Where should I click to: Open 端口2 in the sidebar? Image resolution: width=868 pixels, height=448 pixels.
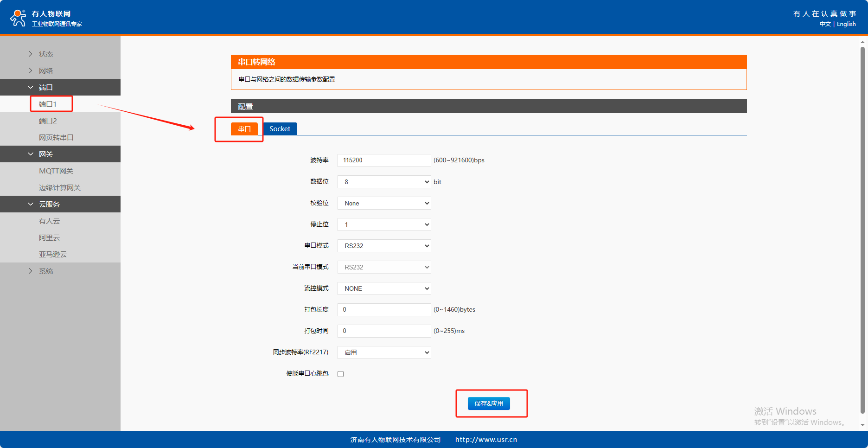[48, 121]
